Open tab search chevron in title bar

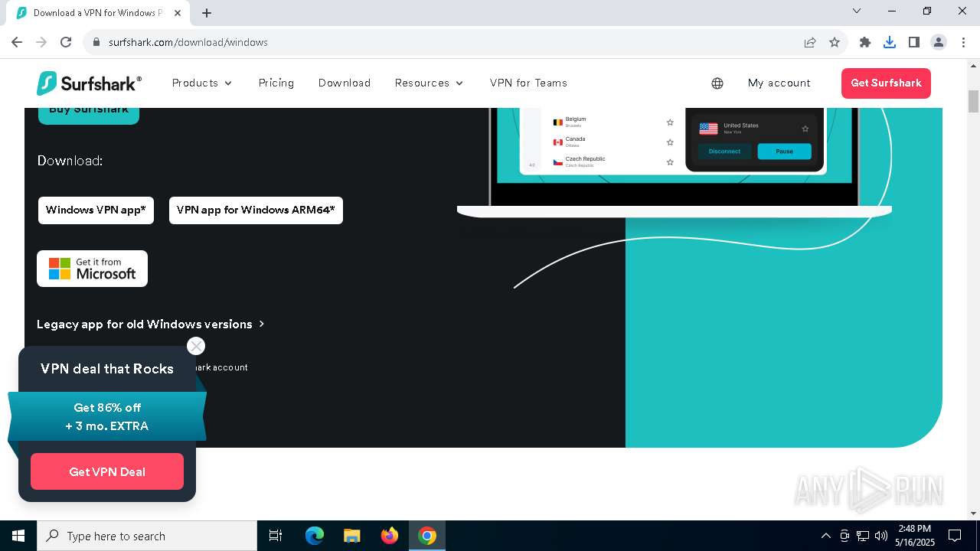point(857,11)
